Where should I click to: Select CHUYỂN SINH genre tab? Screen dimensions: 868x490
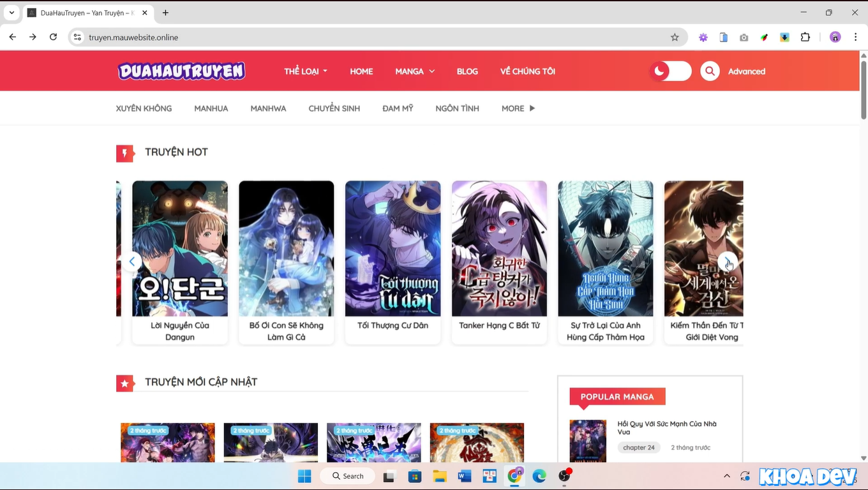[x=334, y=108]
